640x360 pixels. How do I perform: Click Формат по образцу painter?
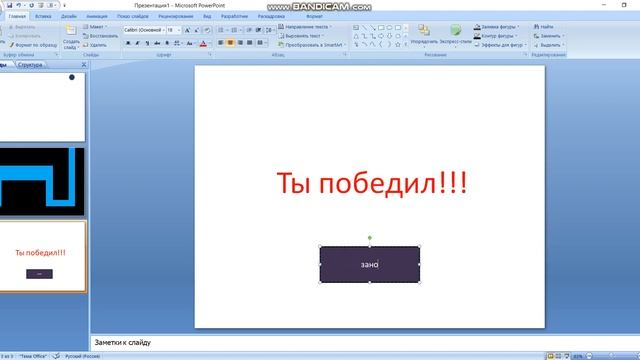tap(33, 45)
